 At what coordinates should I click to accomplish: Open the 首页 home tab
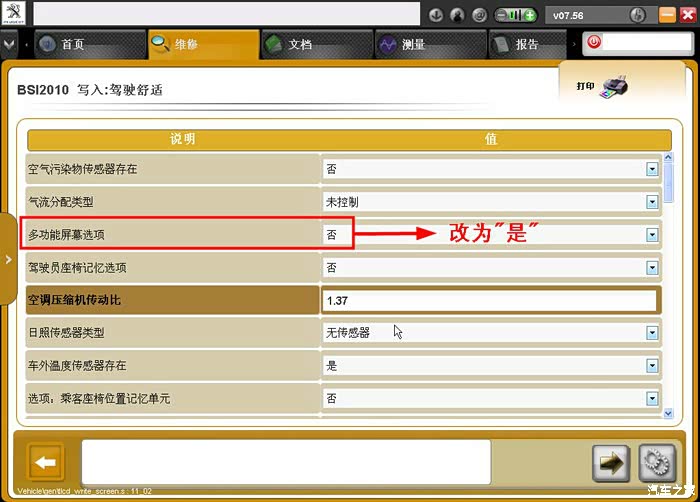[90, 44]
